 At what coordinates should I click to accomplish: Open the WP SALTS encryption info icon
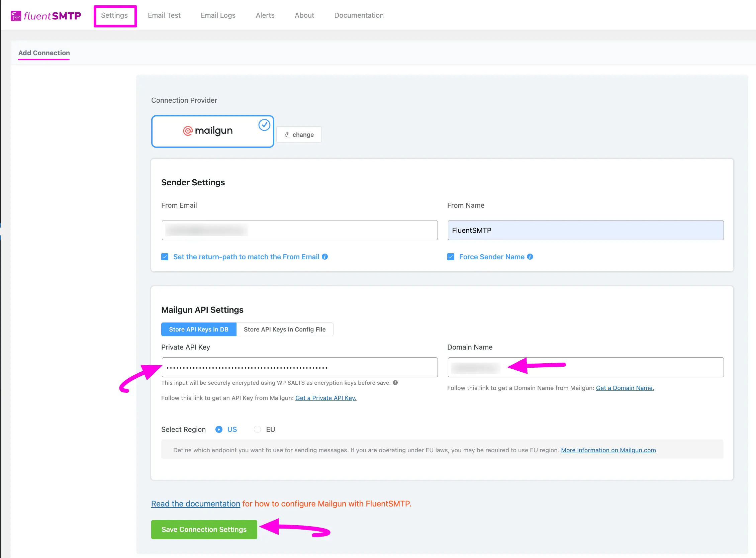pyautogui.click(x=395, y=383)
